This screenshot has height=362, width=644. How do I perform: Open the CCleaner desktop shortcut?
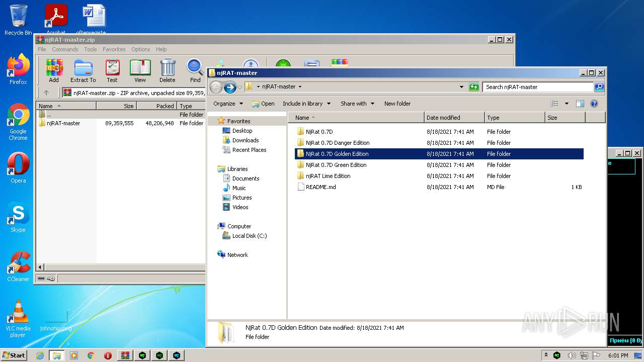(x=18, y=266)
